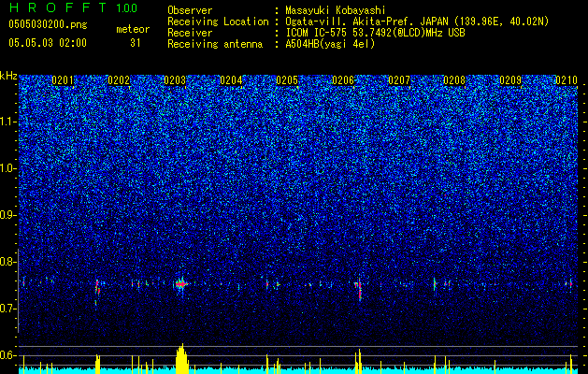Click the 0202 time marker
Viewport: 588px width, 374px height.
(119, 80)
